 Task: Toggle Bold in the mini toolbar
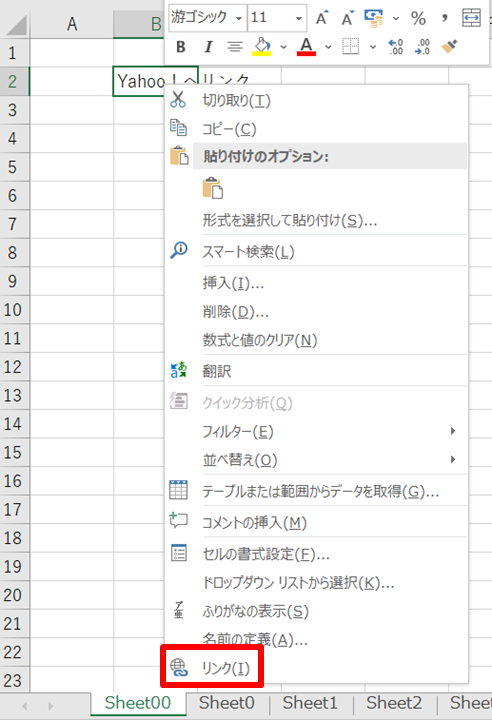click(181, 46)
